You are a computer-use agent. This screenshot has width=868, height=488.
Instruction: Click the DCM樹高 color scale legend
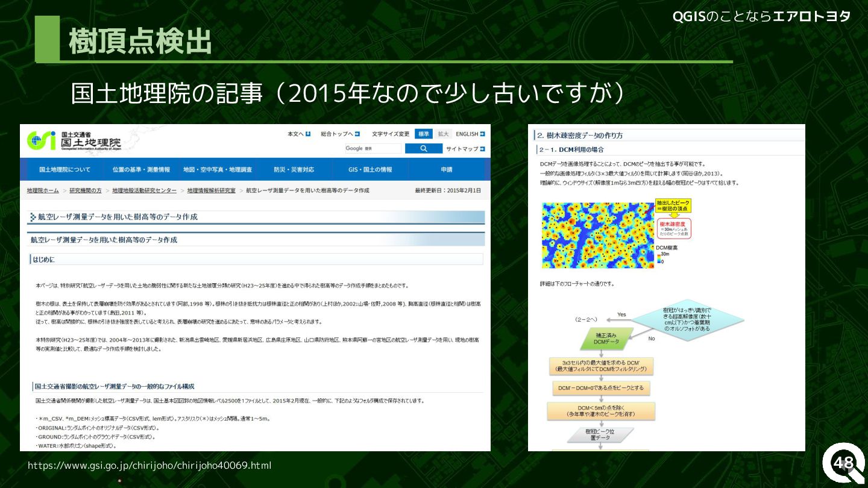[667, 254]
